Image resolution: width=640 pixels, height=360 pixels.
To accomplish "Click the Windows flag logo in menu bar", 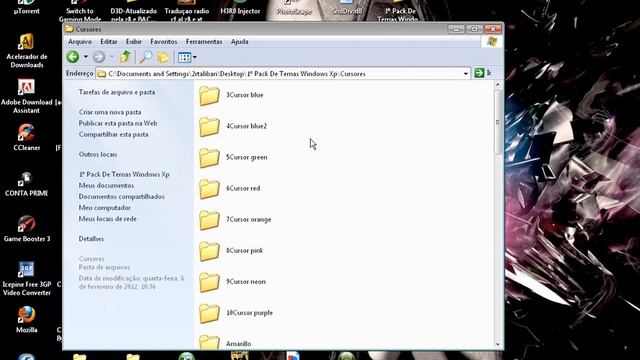I will pos(492,42).
